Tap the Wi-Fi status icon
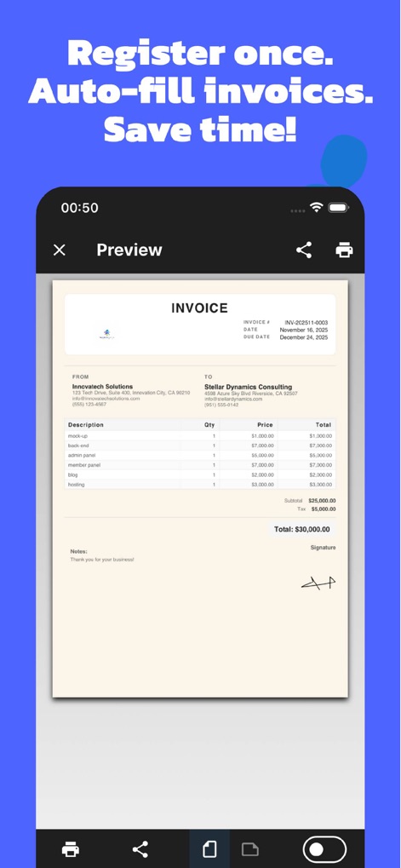Viewport: 401px width, 868px height. click(x=317, y=208)
